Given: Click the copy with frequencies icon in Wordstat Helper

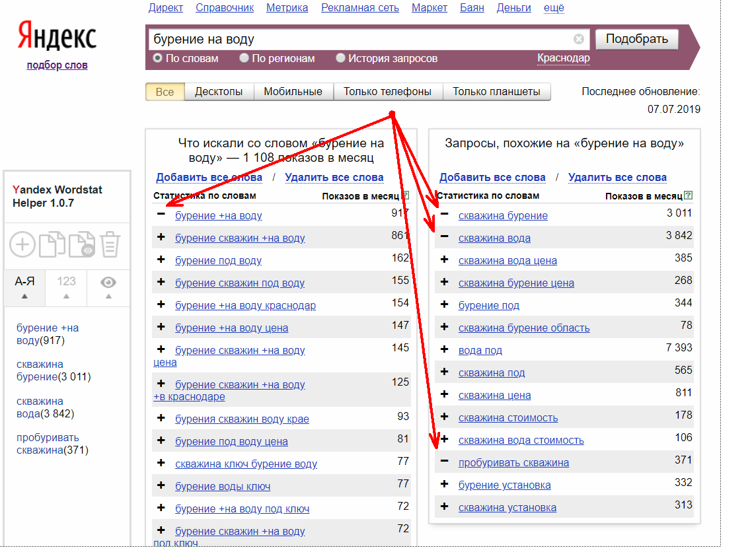Looking at the screenshot, I should [82, 244].
